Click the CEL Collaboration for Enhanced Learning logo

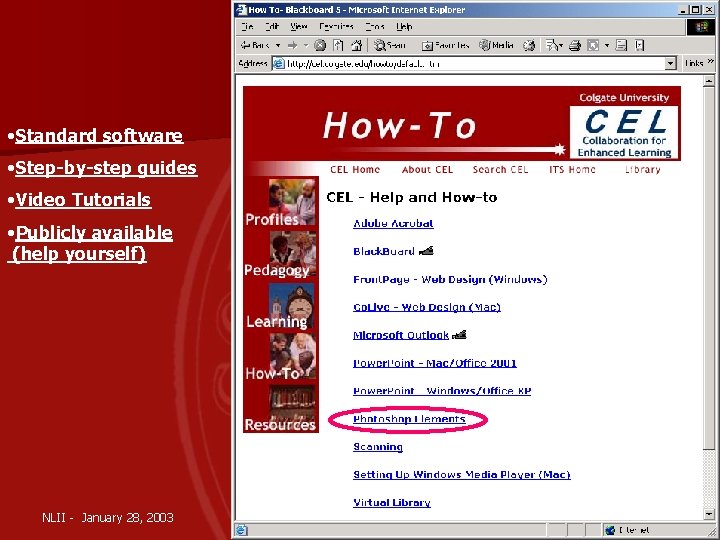624,133
